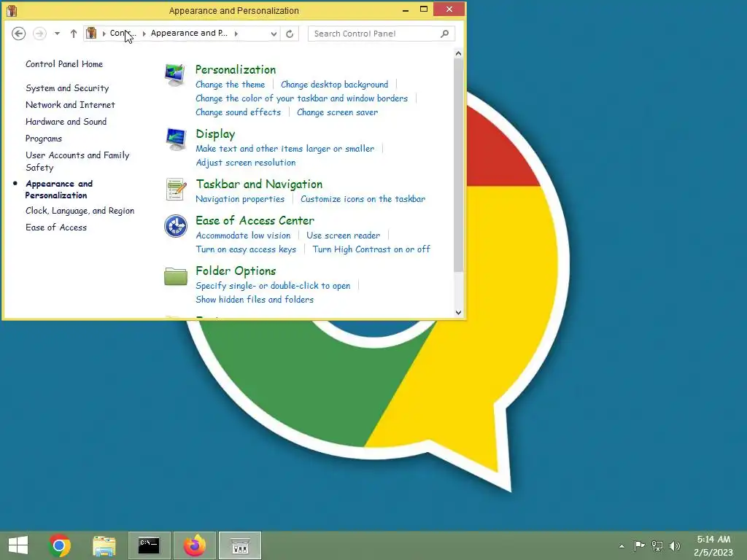Refresh the Control Panel view
This screenshot has height=560, width=747.
[290, 34]
